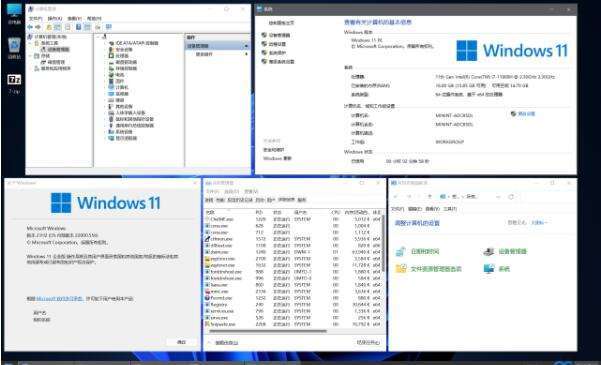Click the shield icon beside Device Manager in System sidebar
The image size is (601, 365).
pos(264,35)
